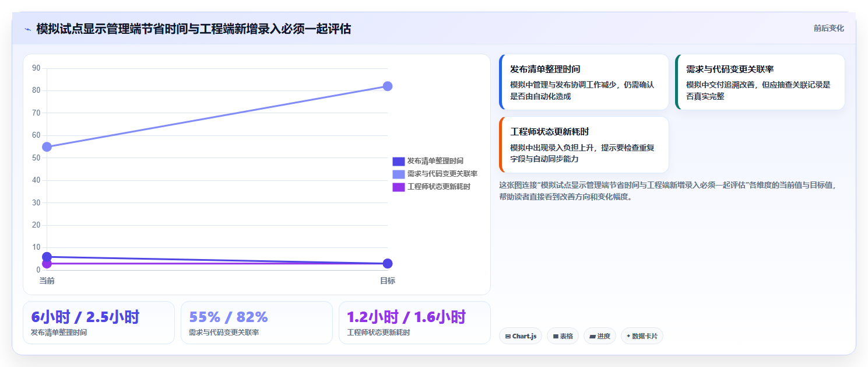This screenshot has height=367, width=868.
Task: Click the 55 current point on light-blue line
Action: (x=47, y=146)
